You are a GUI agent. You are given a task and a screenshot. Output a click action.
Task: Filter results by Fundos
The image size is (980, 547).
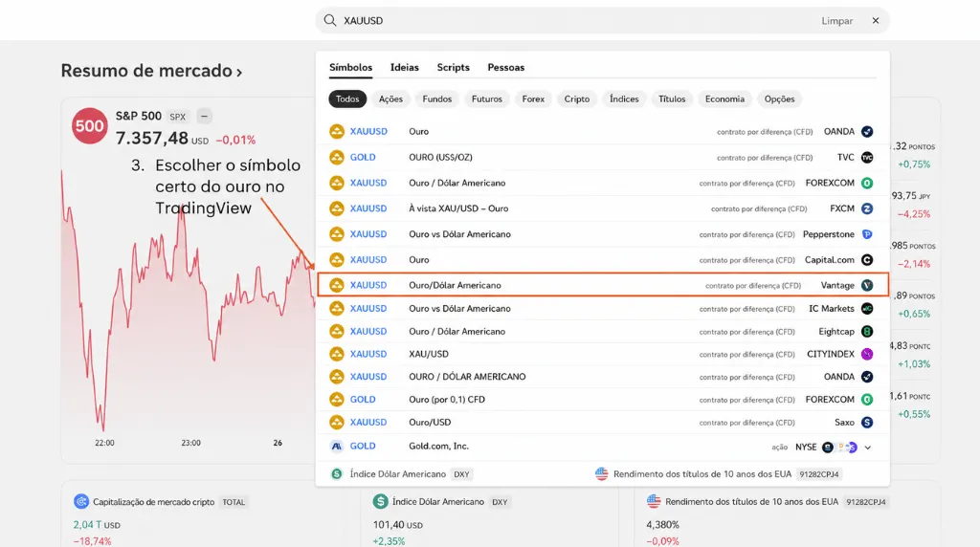[x=436, y=98]
